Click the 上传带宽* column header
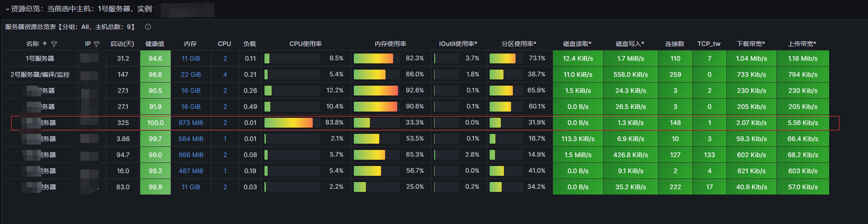Screen dimensions: 868x224 pos(802,44)
